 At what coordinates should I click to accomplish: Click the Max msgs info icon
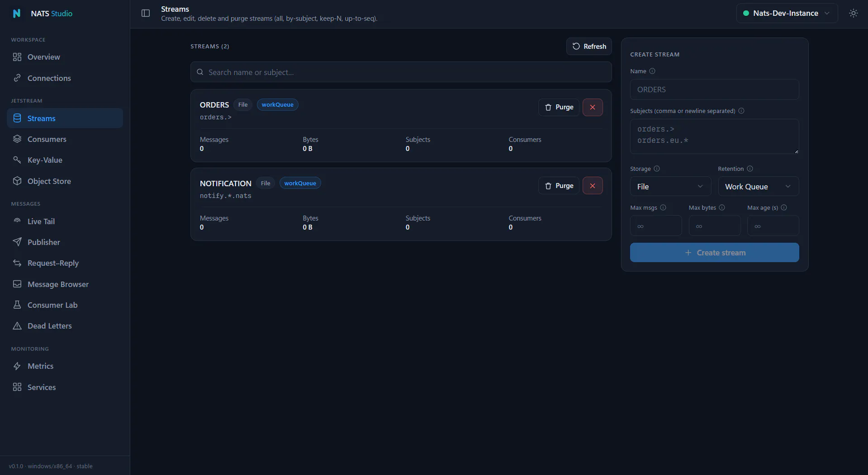click(x=663, y=207)
